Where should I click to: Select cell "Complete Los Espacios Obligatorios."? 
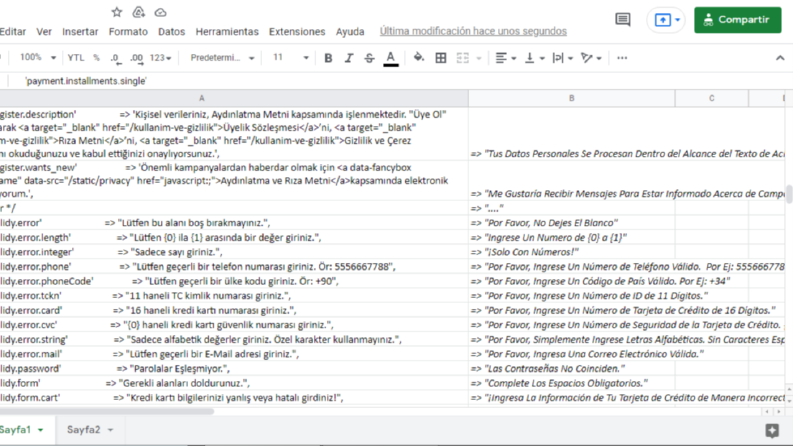click(x=571, y=383)
